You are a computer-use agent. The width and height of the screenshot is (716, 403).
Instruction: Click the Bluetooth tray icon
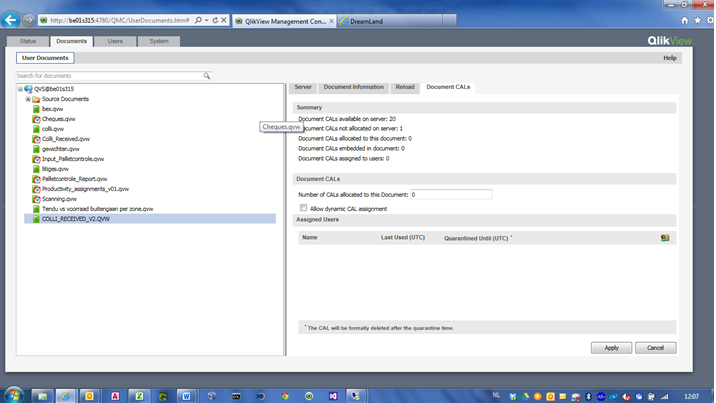click(x=589, y=396)
